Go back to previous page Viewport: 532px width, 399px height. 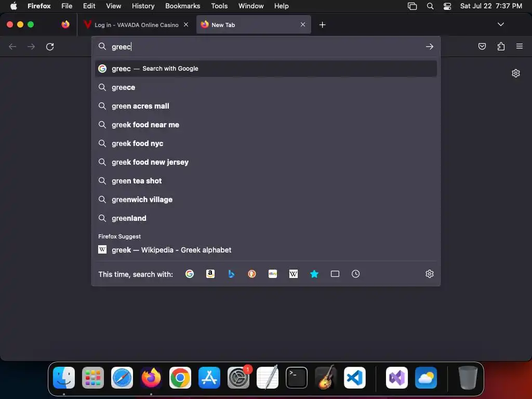(x=12, y=46)
